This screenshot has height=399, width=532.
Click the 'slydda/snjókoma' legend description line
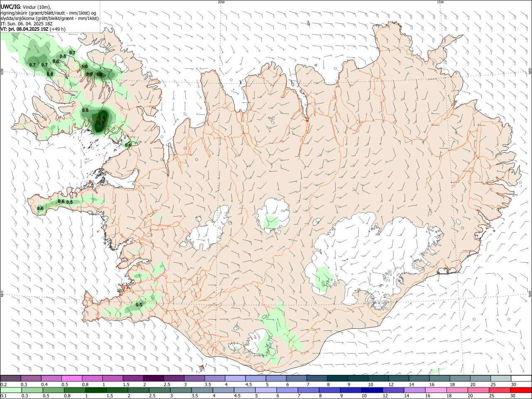click(x=49, y=18)
